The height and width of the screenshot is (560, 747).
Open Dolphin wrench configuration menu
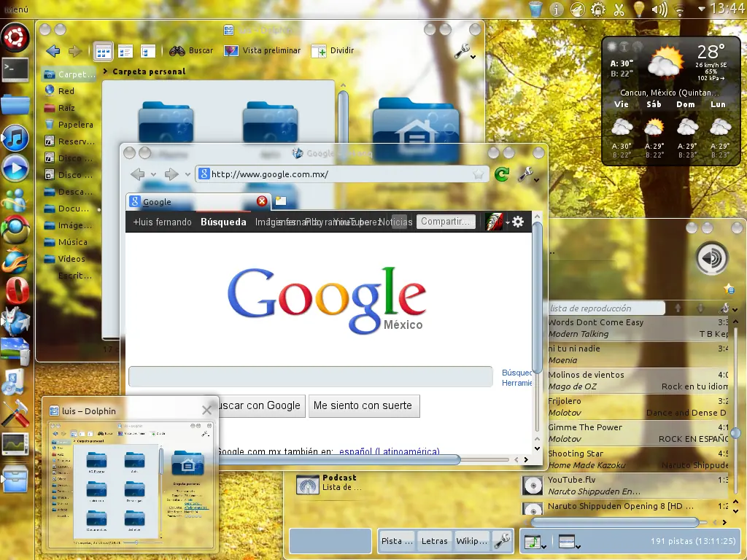pyautogui.click(x=465, y=51)
